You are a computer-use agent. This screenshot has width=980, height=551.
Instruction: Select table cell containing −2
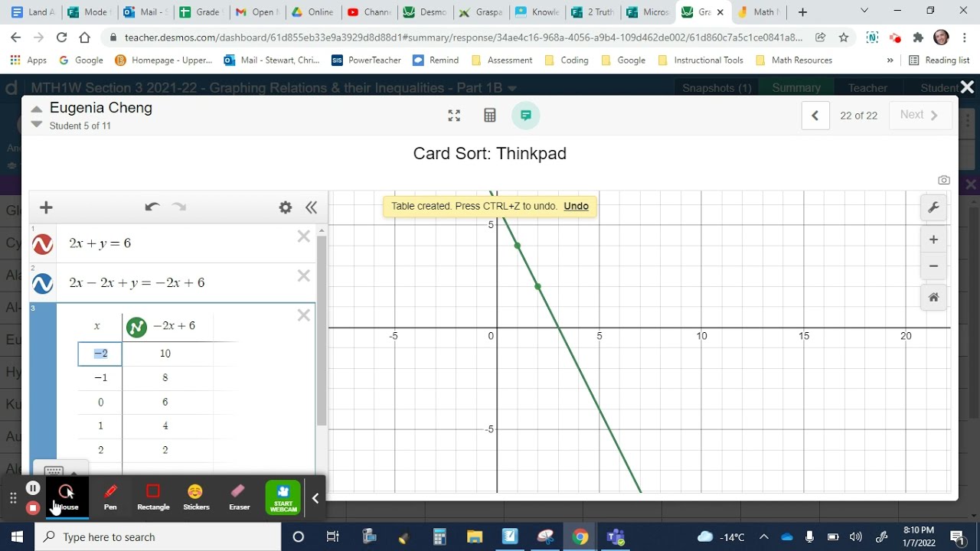click(100, 354)
